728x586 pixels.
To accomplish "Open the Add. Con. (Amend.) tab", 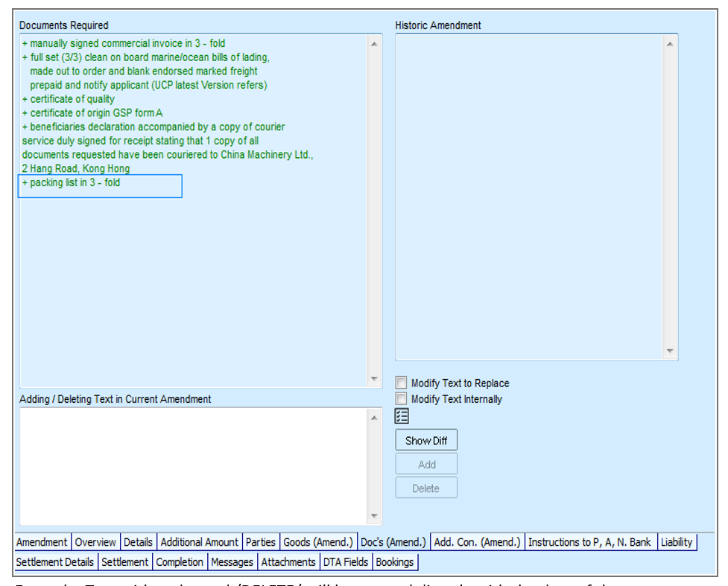I will tap(478, 542).
